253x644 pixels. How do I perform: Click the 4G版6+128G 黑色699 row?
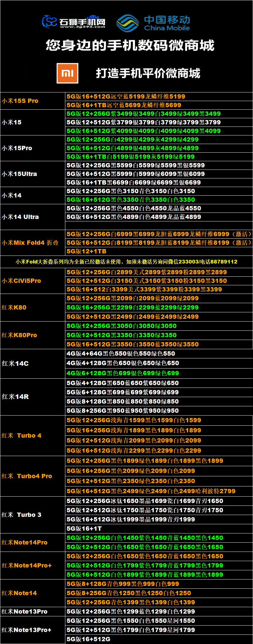pos(159,373)
